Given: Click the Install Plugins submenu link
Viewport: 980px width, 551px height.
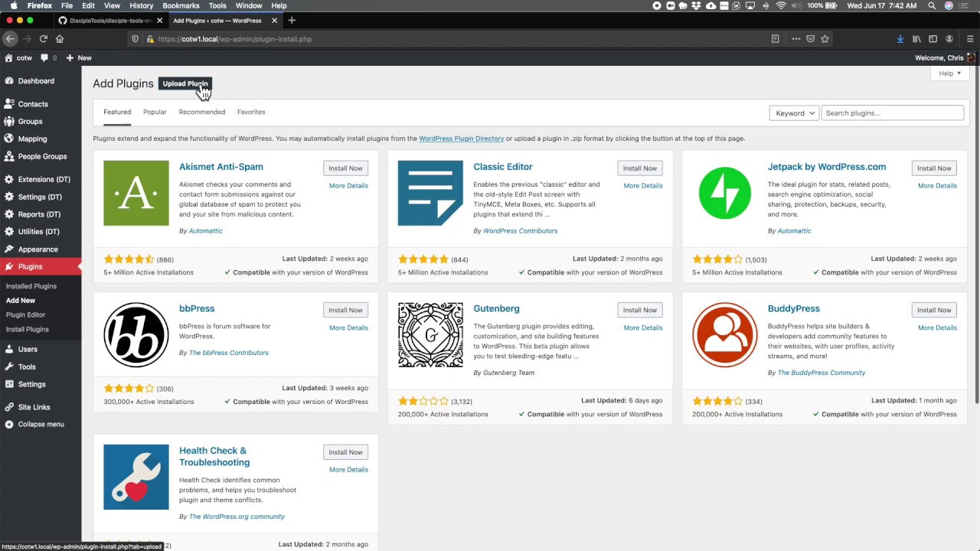Looking at the screenshot, I should pyautogui.click(x=28, y=329).
